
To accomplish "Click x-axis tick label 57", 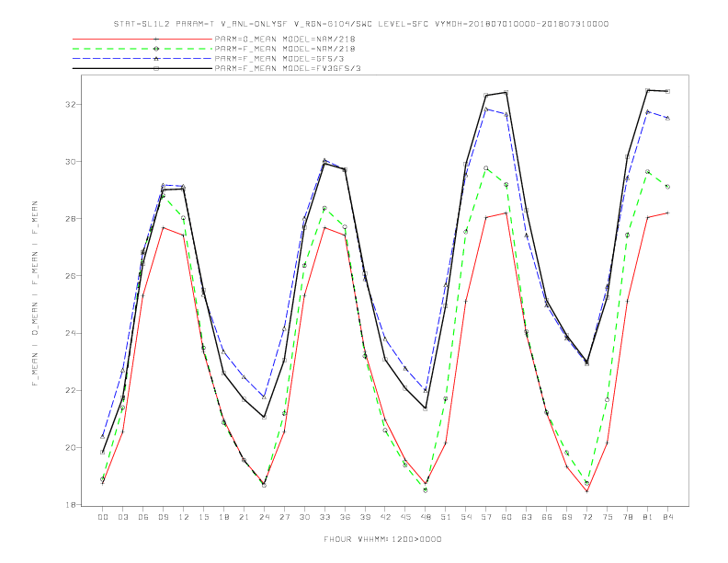I will [x=486, y=517].
